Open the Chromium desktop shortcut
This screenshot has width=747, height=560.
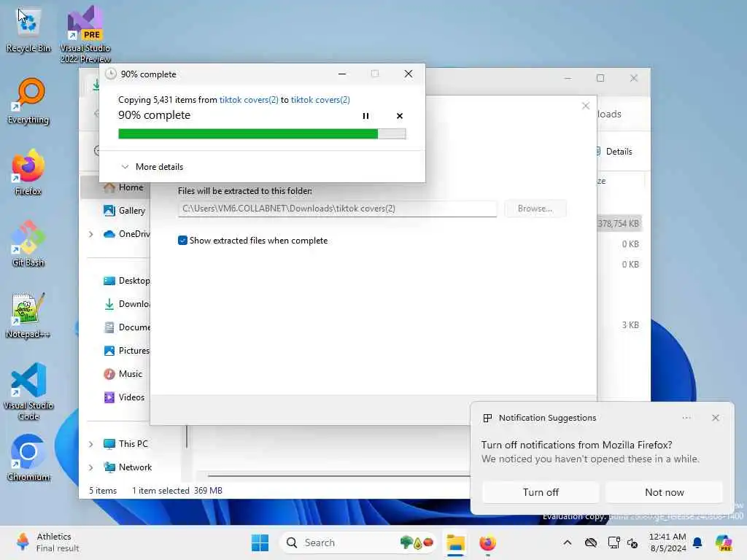(x=28, y=458)
